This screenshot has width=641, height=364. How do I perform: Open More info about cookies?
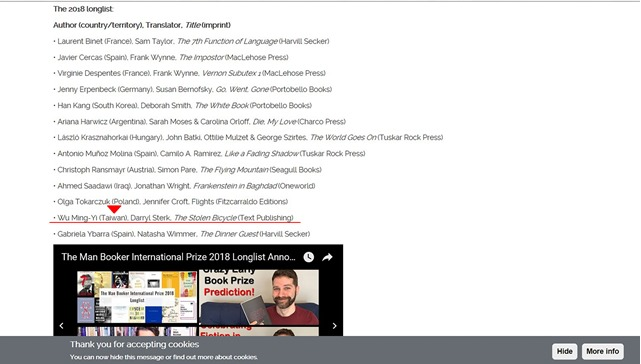[x=603, y=351]
